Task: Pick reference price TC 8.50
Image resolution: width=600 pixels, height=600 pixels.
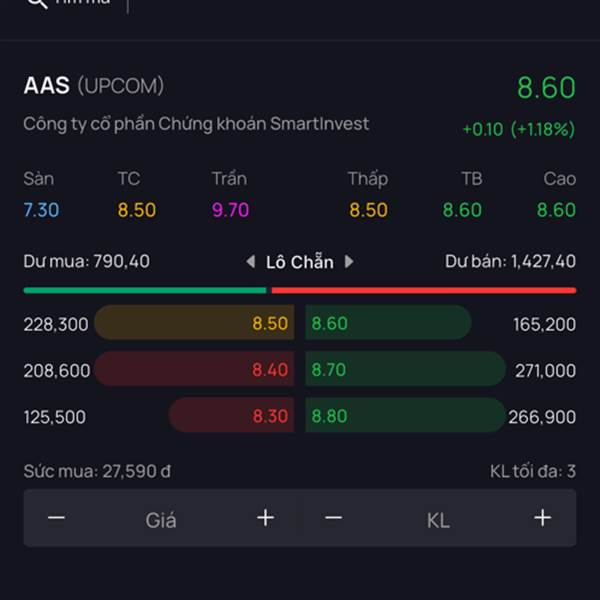Action: point(137,210)
